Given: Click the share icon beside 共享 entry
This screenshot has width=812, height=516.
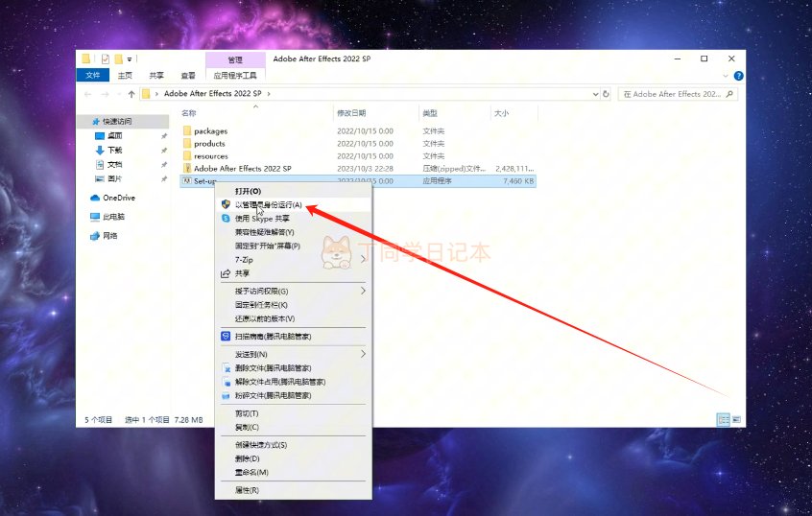Looking at the screenshot, I should tap(226, 273).
